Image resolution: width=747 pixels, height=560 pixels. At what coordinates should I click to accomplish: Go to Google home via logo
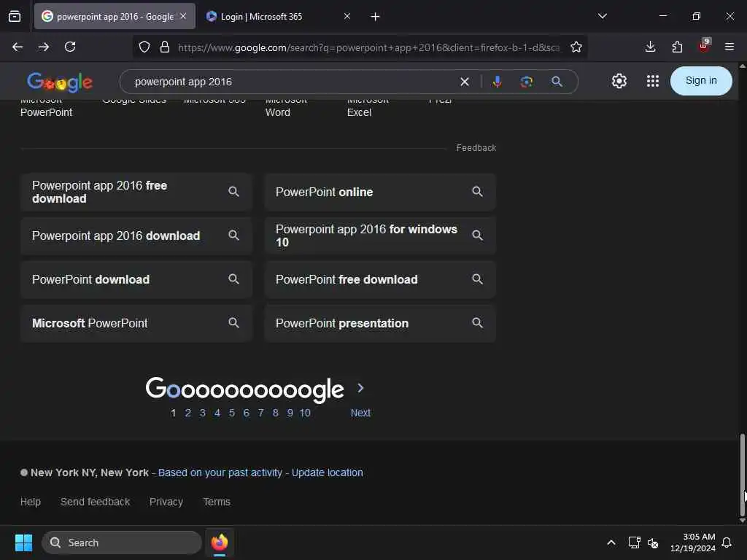point(60,82)
